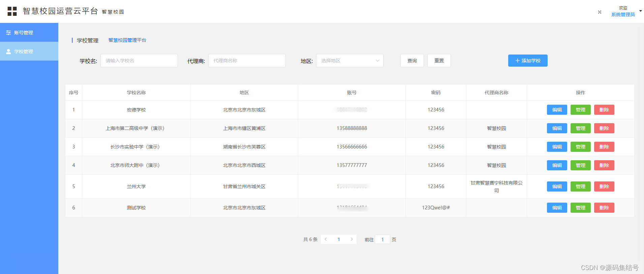This screenshot has height=274, width=644.
Task: Click the 重置 button
Action: click(x=439, y=61)
